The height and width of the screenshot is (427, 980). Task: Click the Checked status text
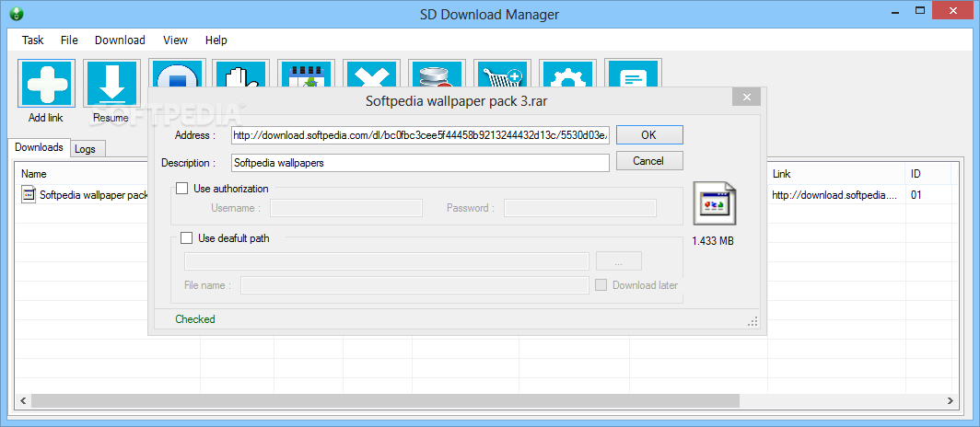195,319
